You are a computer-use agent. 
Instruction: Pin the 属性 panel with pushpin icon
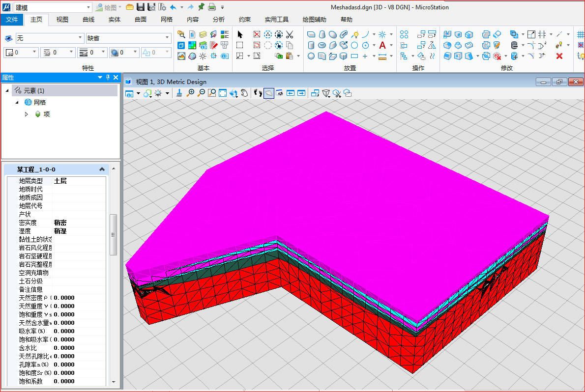pos(108,77)
